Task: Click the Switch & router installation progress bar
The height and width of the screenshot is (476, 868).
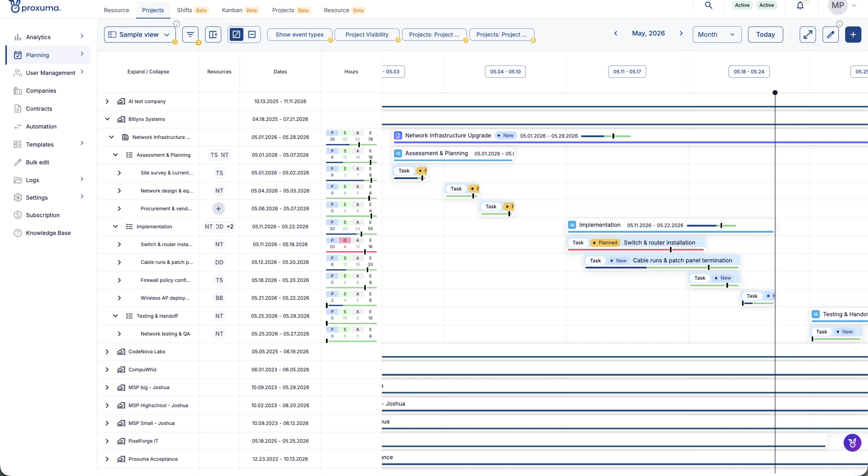Action: tap(636, 250)
